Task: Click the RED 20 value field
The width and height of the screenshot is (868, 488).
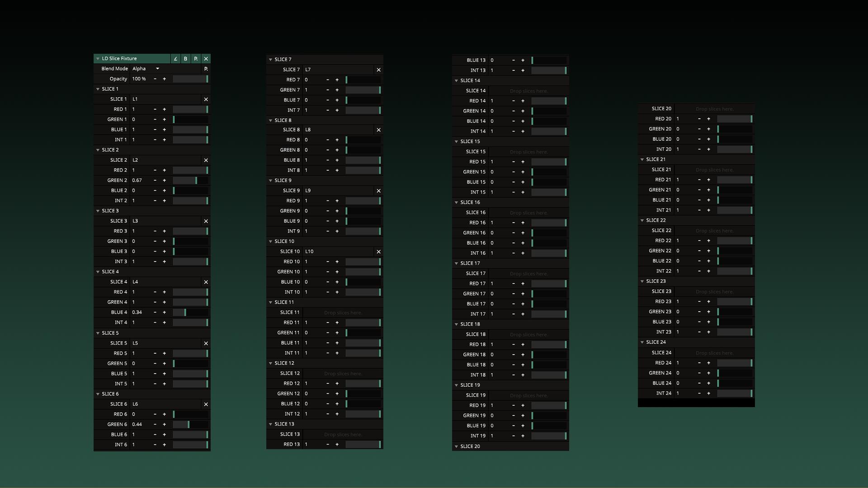Action: (x=684, y=119)
